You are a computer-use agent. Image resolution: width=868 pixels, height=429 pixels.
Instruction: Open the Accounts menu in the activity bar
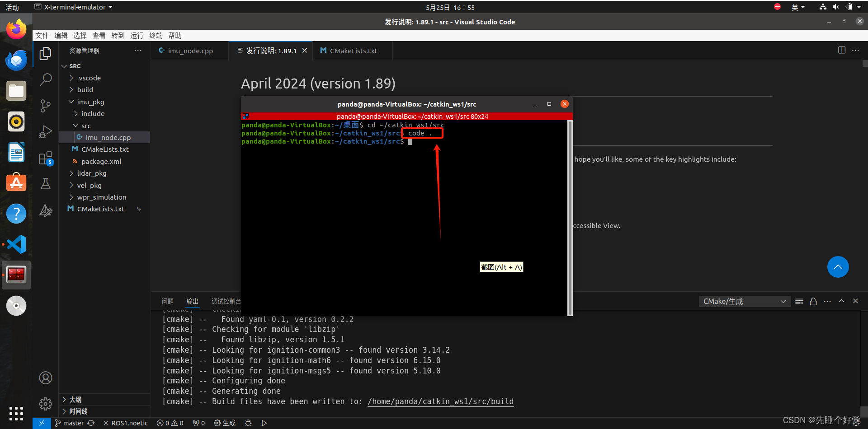pyautogui.click(x=45, y=378)
